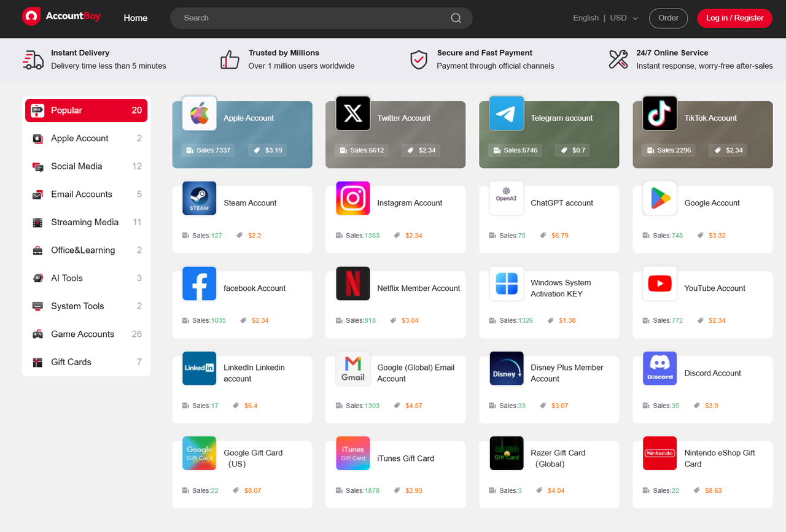Choose the English language option
This screenshot has height=532, width=786.
click(x=586, y=18)
